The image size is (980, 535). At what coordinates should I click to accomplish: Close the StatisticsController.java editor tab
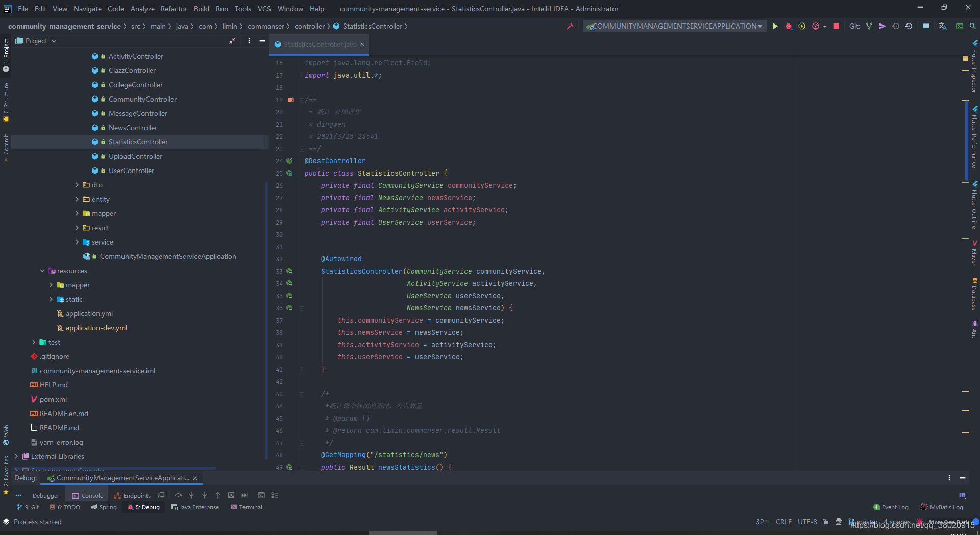tap(362, 44)
